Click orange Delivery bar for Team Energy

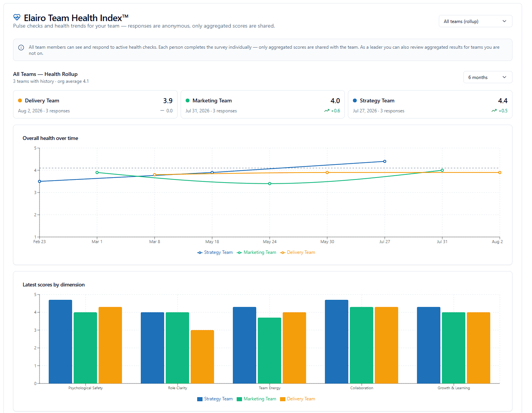(294, 348)
